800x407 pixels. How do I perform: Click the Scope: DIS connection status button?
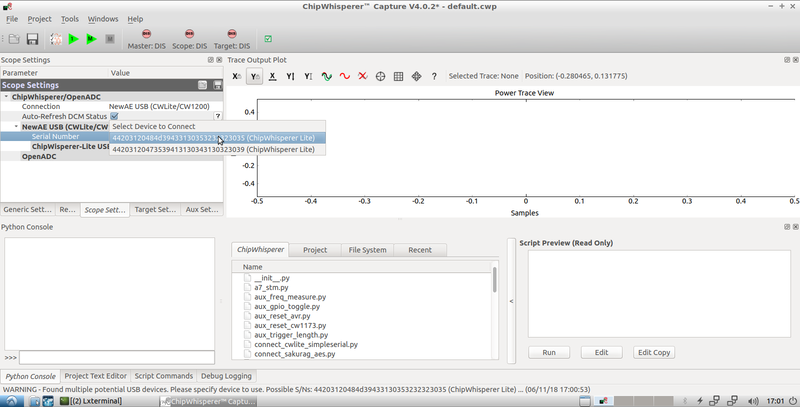coord(189,39)
